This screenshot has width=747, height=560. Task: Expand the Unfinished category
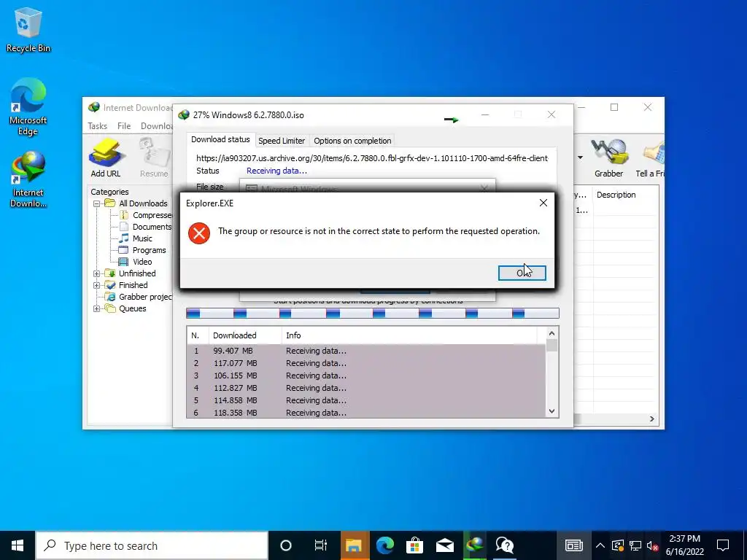pyautogui.click(x=97, y=273)
